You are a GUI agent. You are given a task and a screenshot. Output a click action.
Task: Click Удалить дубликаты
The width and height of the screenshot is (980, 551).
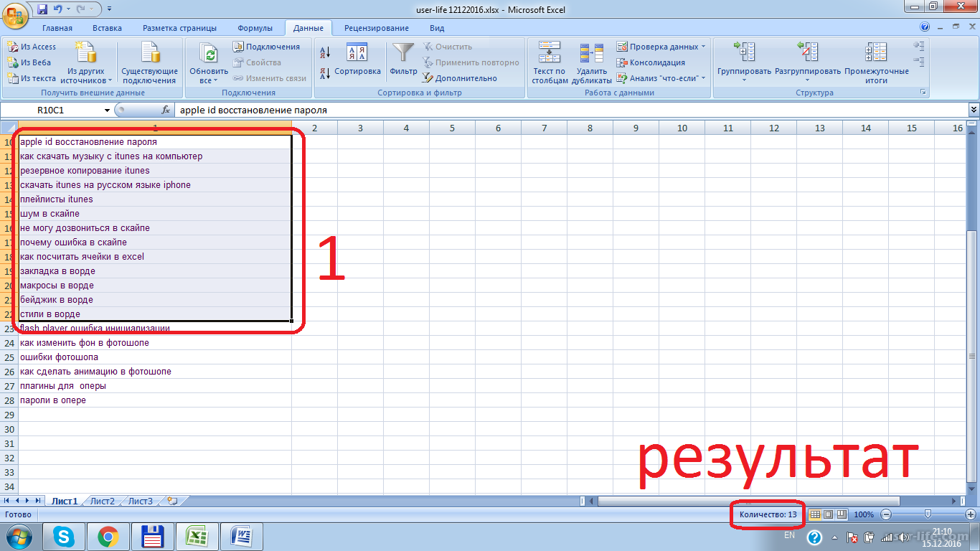592,62
